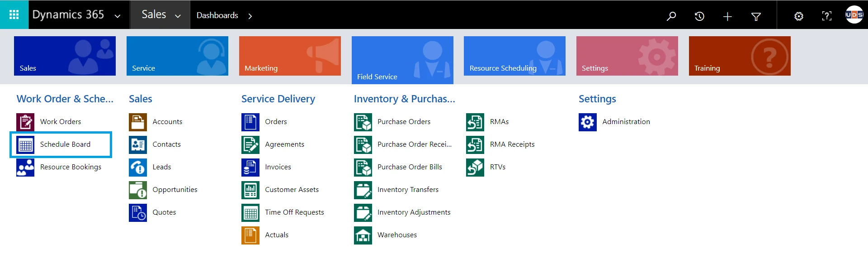This screenshot has height=259, width=868.
Task: Open the Warehouses link text
Action: [x=397, y=235]
